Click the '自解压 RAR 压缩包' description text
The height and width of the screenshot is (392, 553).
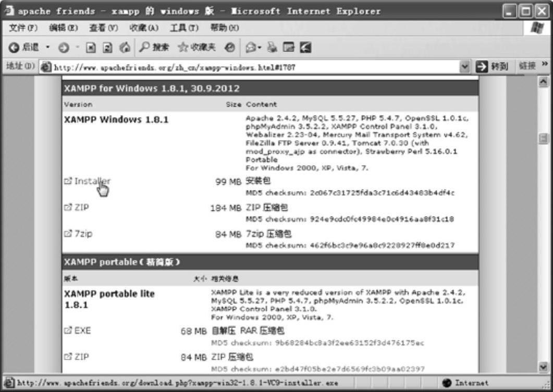(x=248, y=331)
